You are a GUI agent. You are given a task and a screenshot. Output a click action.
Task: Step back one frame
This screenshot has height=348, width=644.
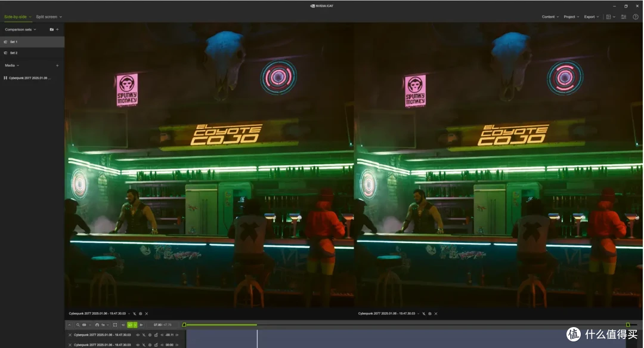pyautogui.click(x=123, y=325)
